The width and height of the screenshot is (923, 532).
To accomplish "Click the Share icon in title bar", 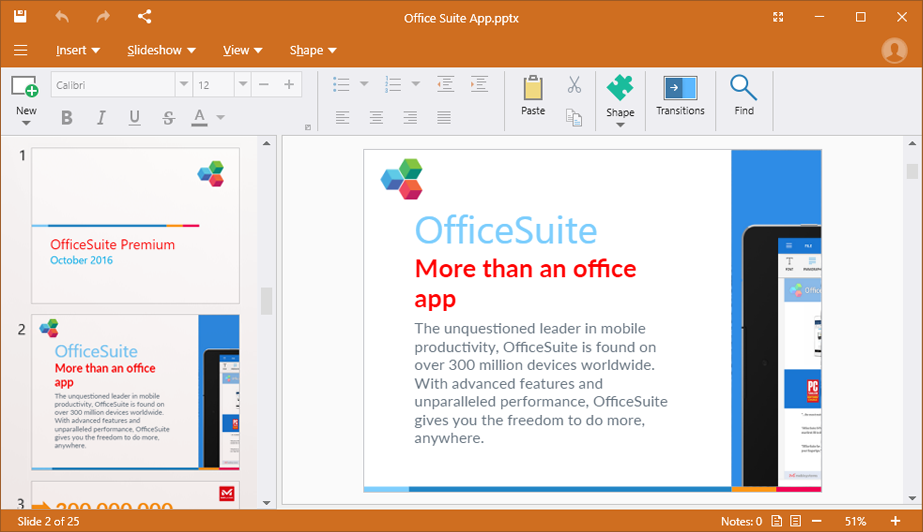I will [x=144, y=16].
